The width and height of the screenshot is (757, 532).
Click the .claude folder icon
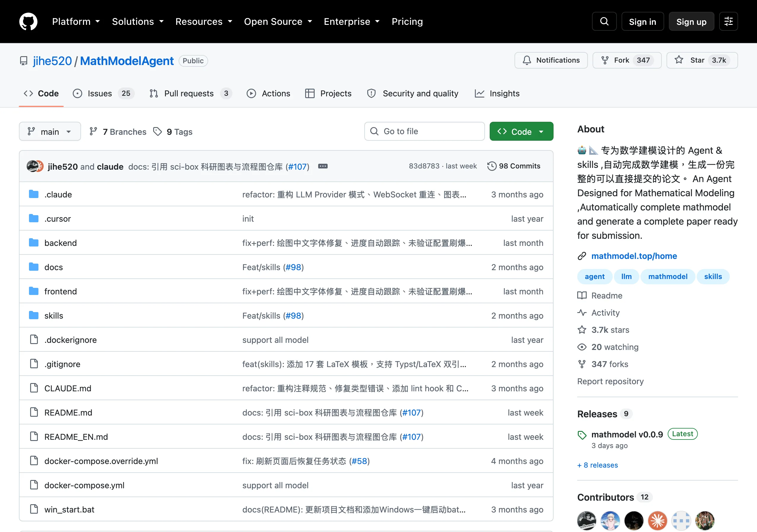[34, 194]
